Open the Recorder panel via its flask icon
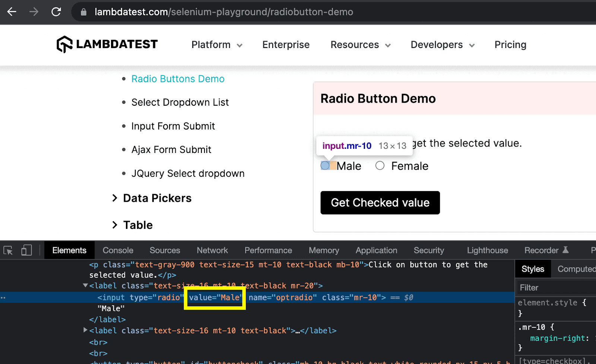 click(566, 250)
